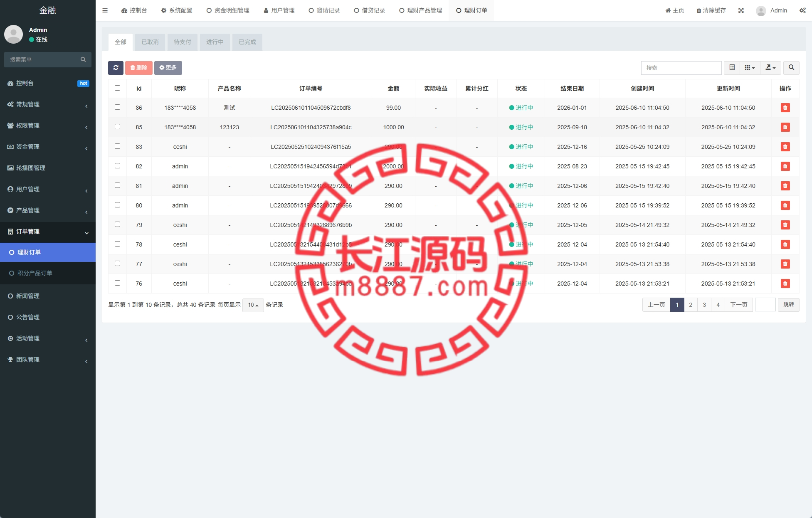Tick checkbox for order Id 79
The height and width of the screenshot is (518, 812).
point(117,224)
